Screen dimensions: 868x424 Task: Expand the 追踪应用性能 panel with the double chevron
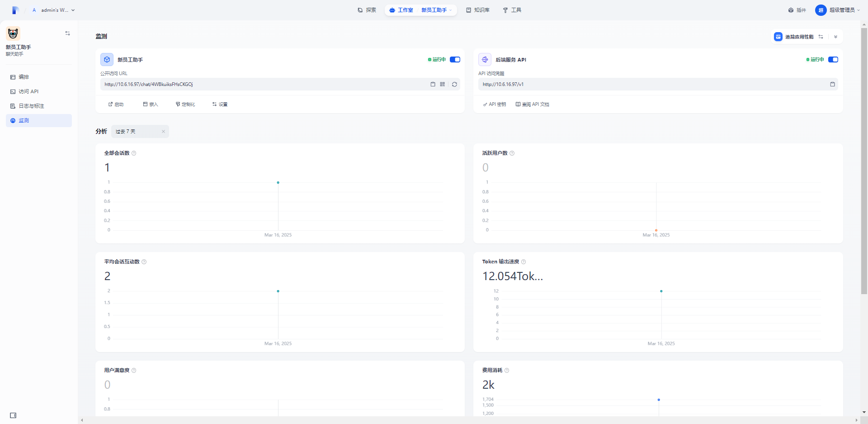835,37
